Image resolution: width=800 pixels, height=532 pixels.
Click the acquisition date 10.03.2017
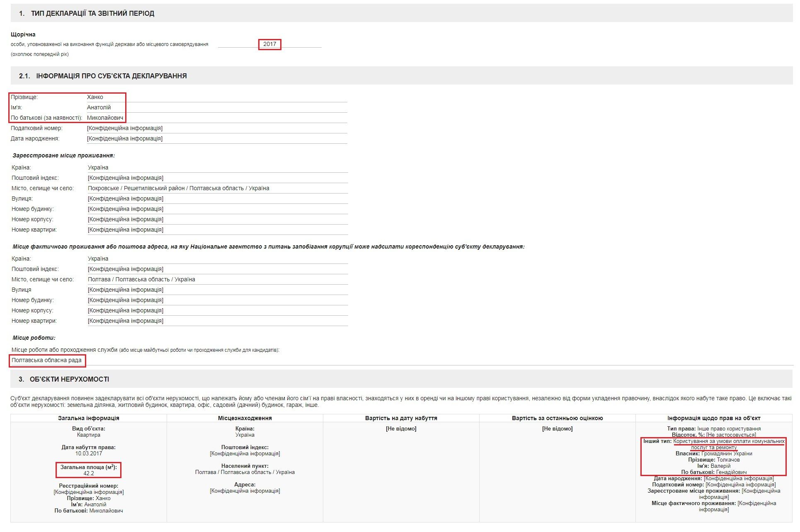click(x=89, y=453)
